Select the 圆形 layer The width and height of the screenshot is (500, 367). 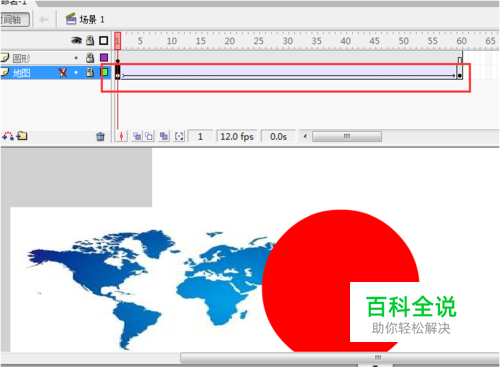coord(22,58)
